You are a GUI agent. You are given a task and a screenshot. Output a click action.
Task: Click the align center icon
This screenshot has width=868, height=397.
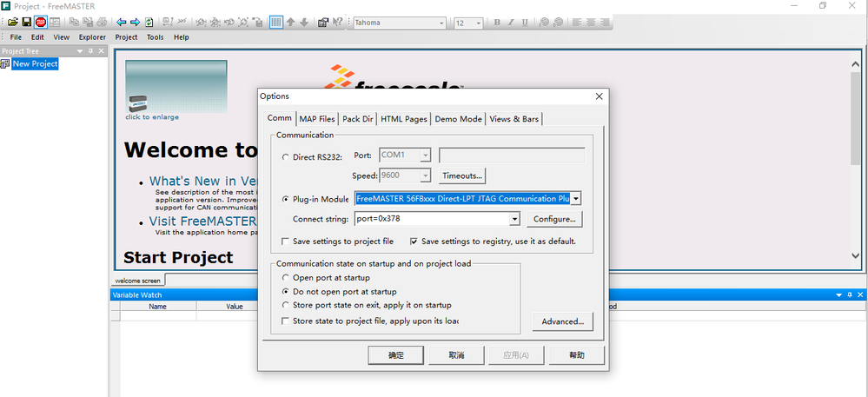pos(591,23)
